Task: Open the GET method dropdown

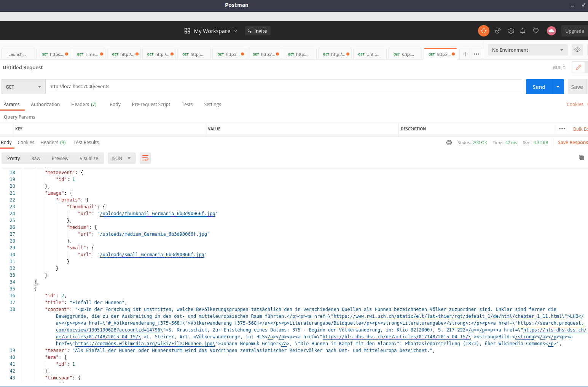Action: coord(24,87)
